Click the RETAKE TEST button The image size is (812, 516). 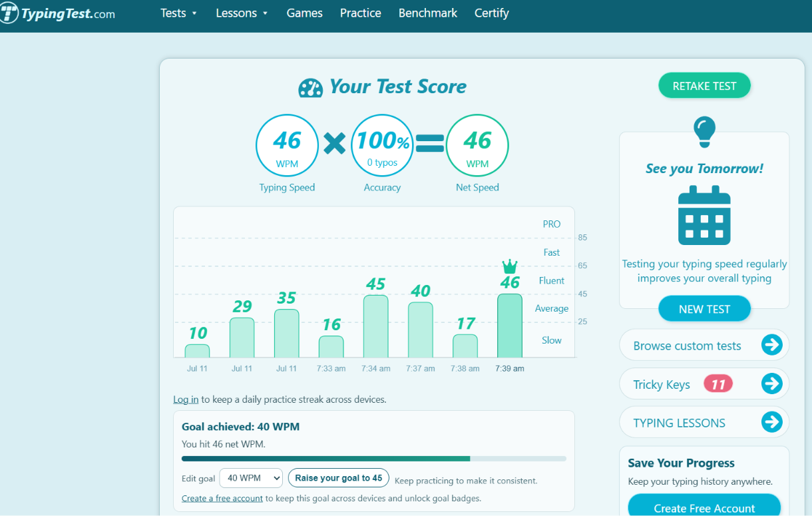(x=704, y=86)
